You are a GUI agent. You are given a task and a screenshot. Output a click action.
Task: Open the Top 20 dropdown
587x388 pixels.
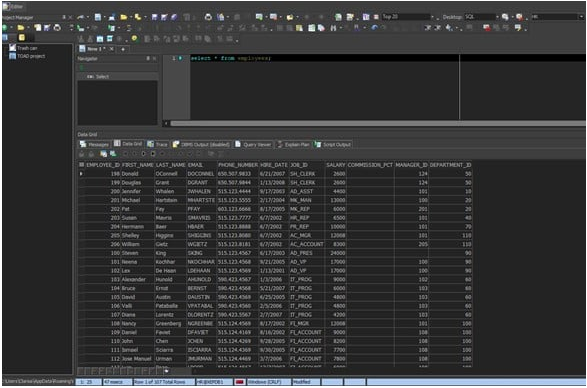point(432,17)
